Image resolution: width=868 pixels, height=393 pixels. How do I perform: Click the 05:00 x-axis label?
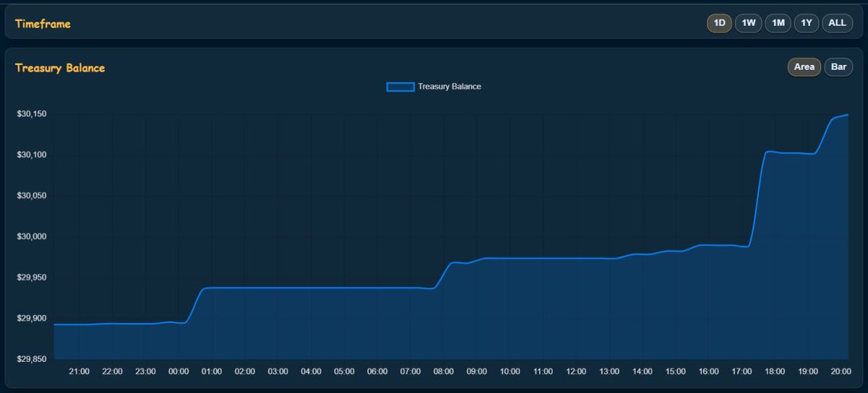pyautogui.click(x=344, y=371)
